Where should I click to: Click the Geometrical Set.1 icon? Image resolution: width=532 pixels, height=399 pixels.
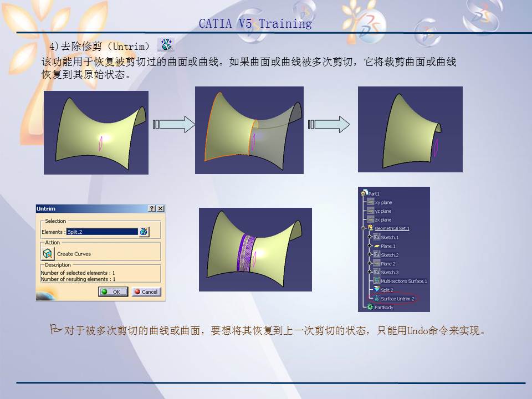(x=370, y=228)
